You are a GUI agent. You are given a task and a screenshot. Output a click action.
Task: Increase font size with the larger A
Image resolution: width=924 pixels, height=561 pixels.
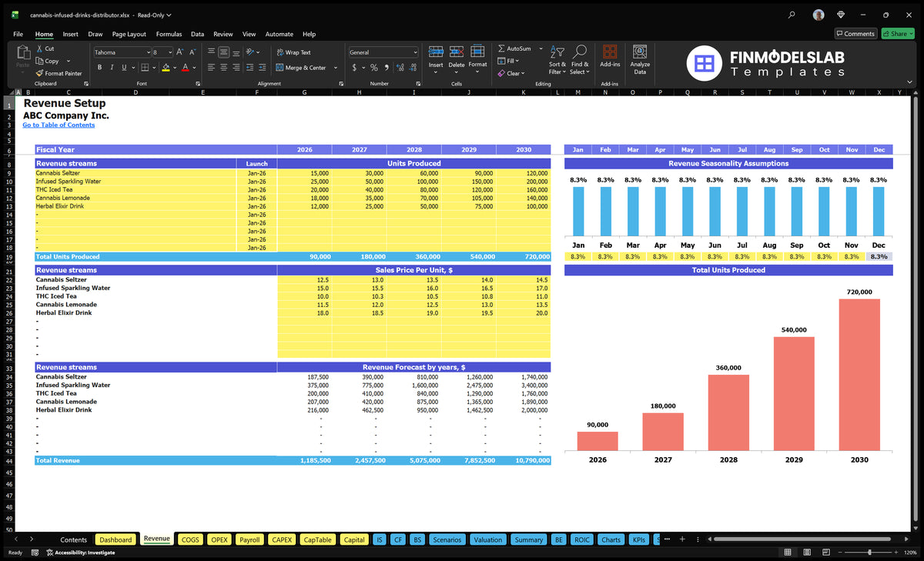click(x=180, y=52)
